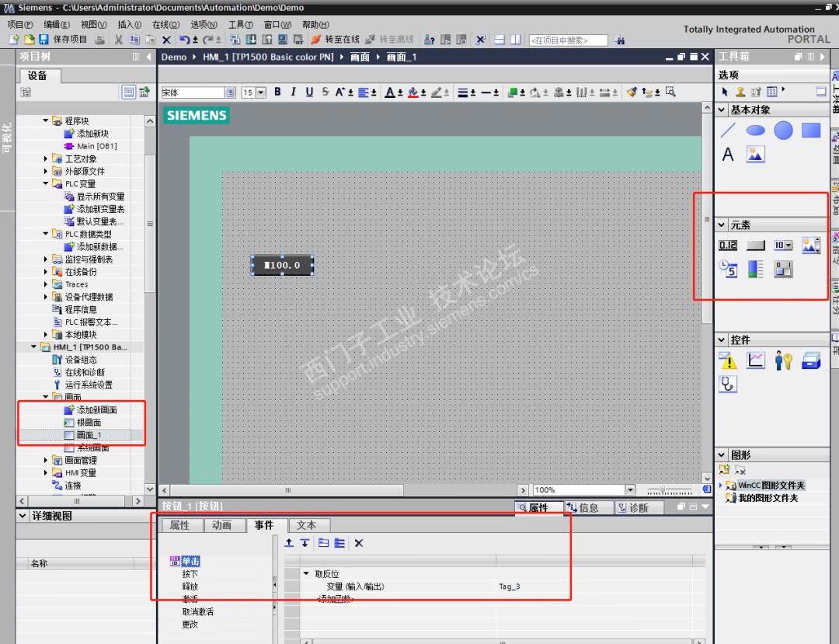Cut the selection with the scissors icon
Screen dimensions: 839x644
pos(119,39)
